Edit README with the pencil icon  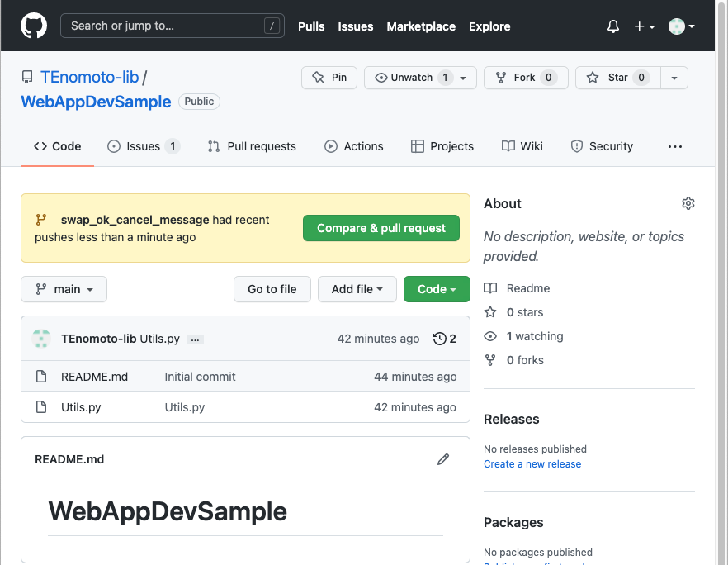(443, 459)
